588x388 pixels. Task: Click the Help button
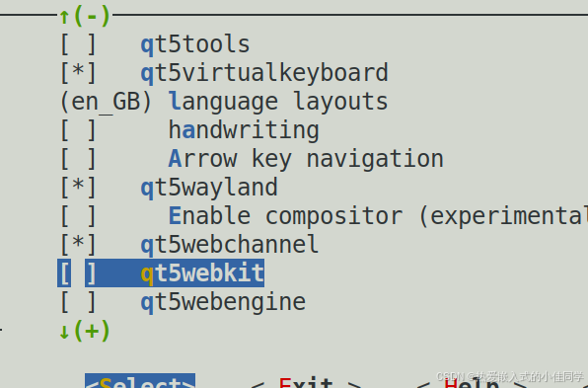[472, 382]
